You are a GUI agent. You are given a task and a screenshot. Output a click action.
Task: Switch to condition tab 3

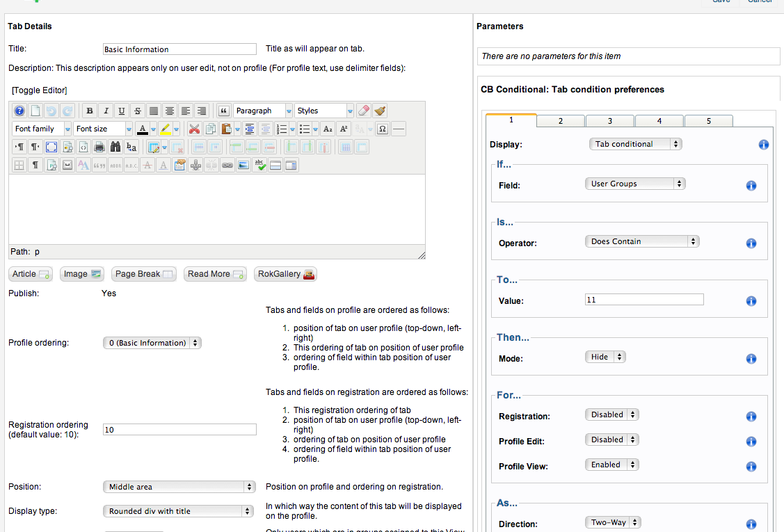[610, 121]
